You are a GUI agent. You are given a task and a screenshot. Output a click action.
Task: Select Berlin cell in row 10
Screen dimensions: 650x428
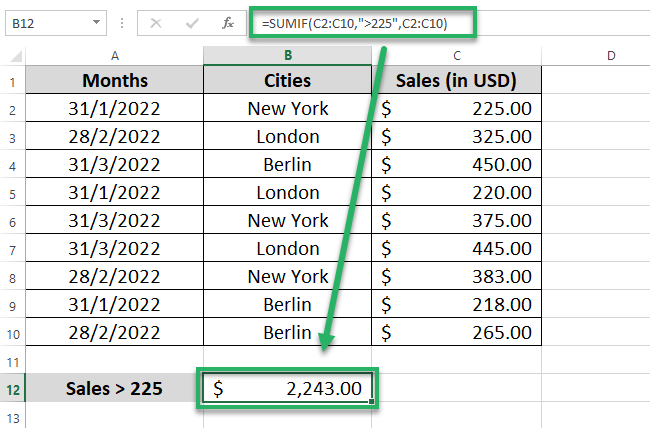pos(288,332)
